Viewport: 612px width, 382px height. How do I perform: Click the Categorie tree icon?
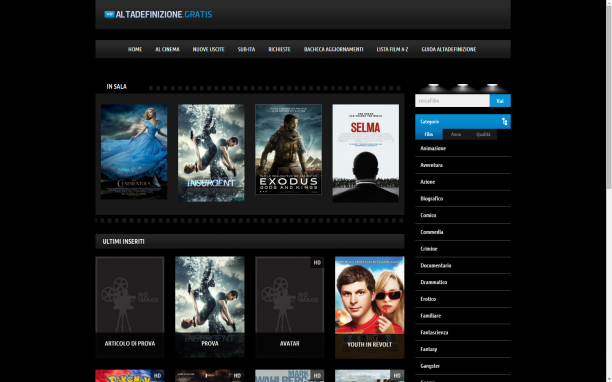click(x=504, y=122)
